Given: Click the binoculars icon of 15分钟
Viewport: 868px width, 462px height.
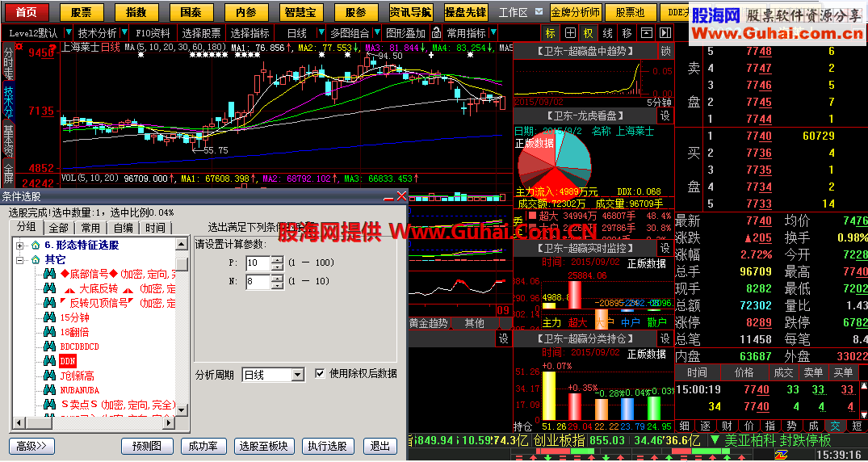Looking at the screenshot, I should (51, 317).
